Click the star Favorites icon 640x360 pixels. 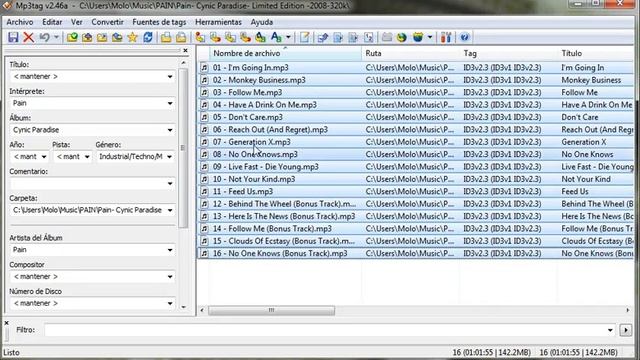click(x=132, y=38)
